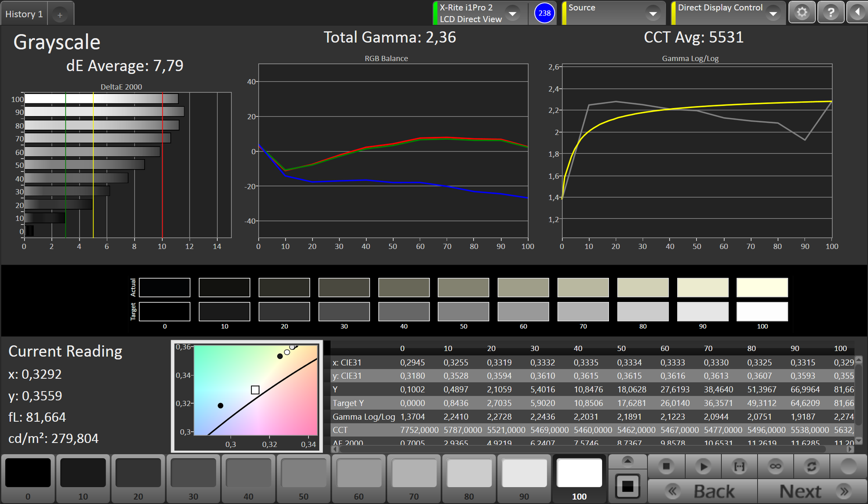This screenshot has height=504, width=868.
Task: Click the blank round button next to refresh
Action: pyautogui.click(x=848, y=466)
